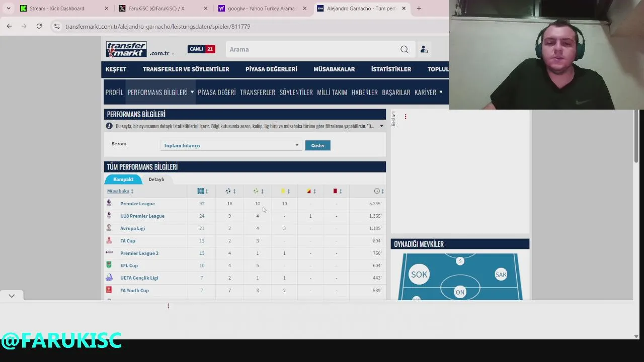Open the Söylentiler player menu
644x362 pixels.
[x=296, y=92]
